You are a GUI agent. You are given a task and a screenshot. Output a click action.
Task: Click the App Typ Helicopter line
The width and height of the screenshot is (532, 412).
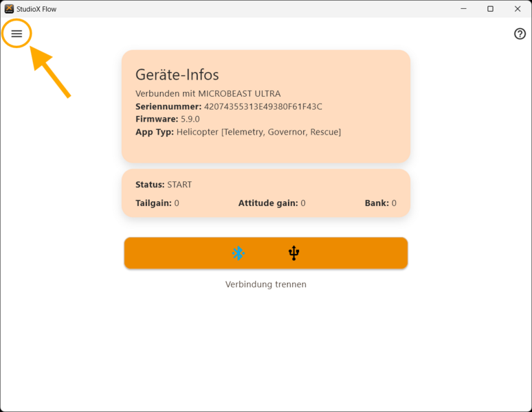pos(239,132)
